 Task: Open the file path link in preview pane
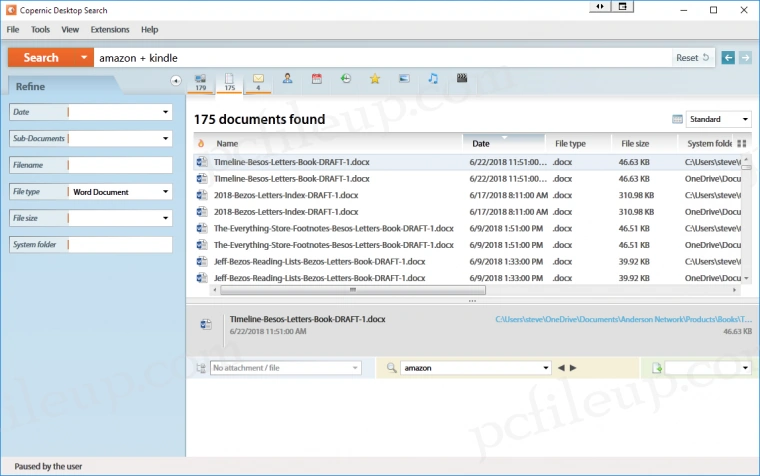tap(623, 319)
